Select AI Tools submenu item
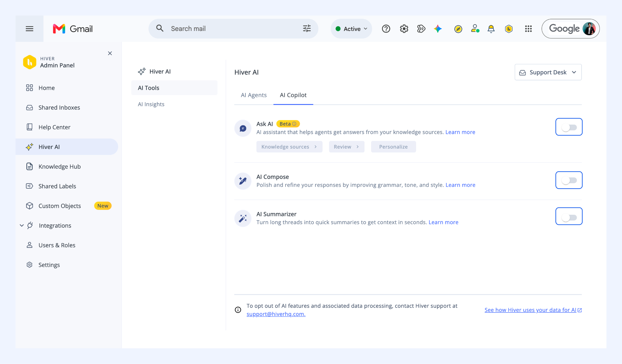Screen dimensions: 622x364 point(174,88)
